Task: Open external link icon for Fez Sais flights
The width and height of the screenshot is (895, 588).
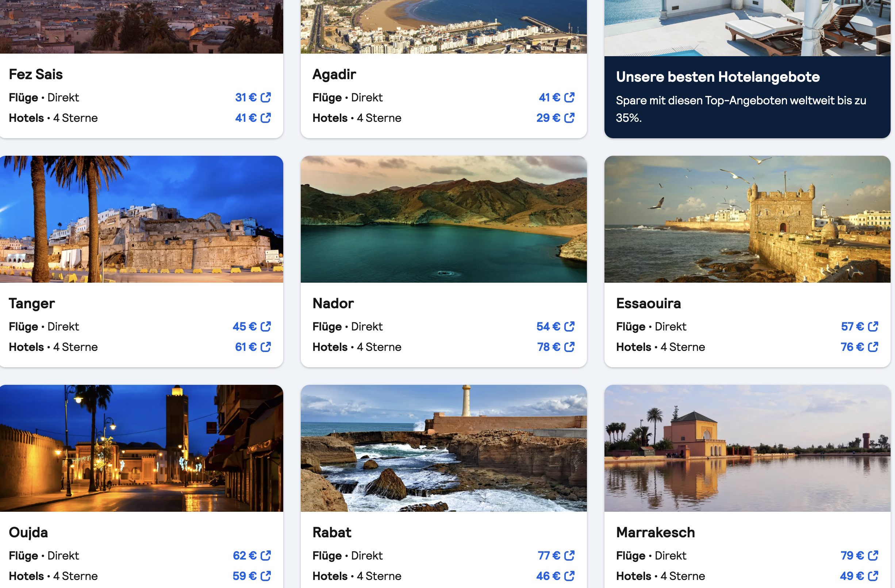Action: pos(266,97)
